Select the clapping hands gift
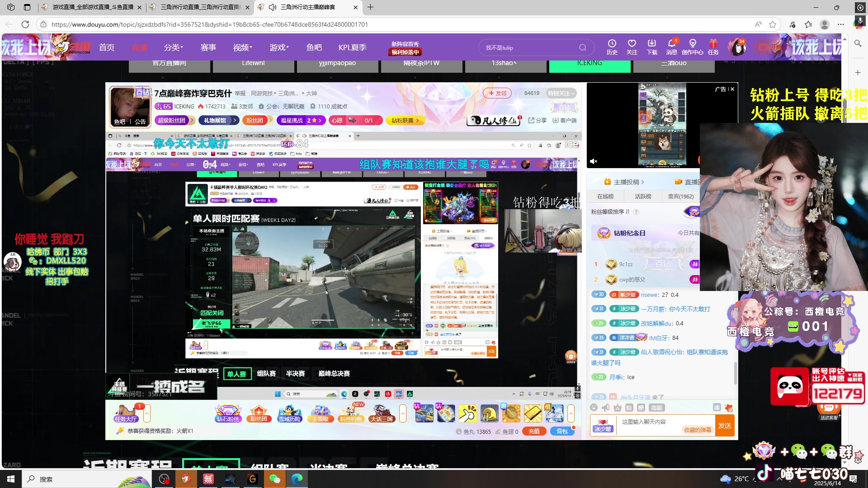Screen dimensions: 868x488 468,413
